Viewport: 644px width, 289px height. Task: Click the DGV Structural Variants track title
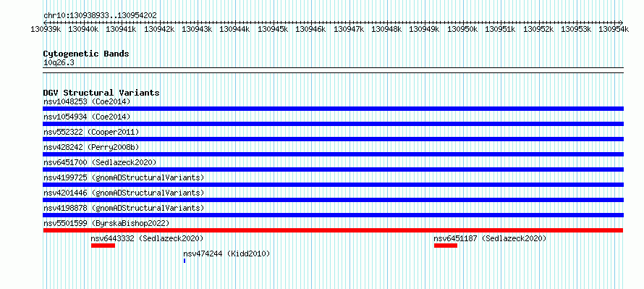point(101,93)
